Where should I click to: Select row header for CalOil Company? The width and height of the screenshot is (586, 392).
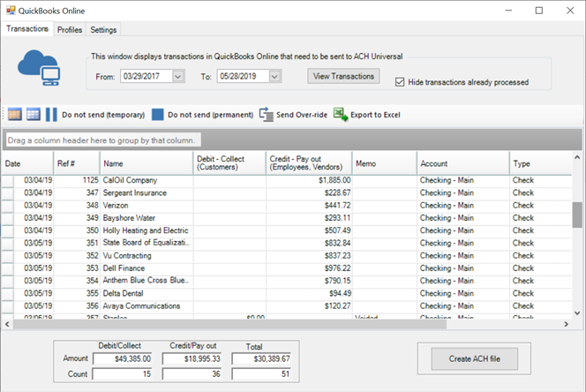[x=7, y=181]
